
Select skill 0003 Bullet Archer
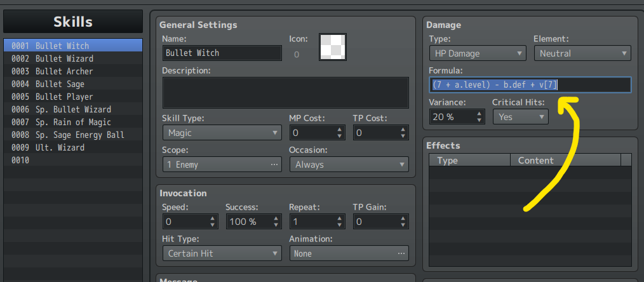[73, 71]
